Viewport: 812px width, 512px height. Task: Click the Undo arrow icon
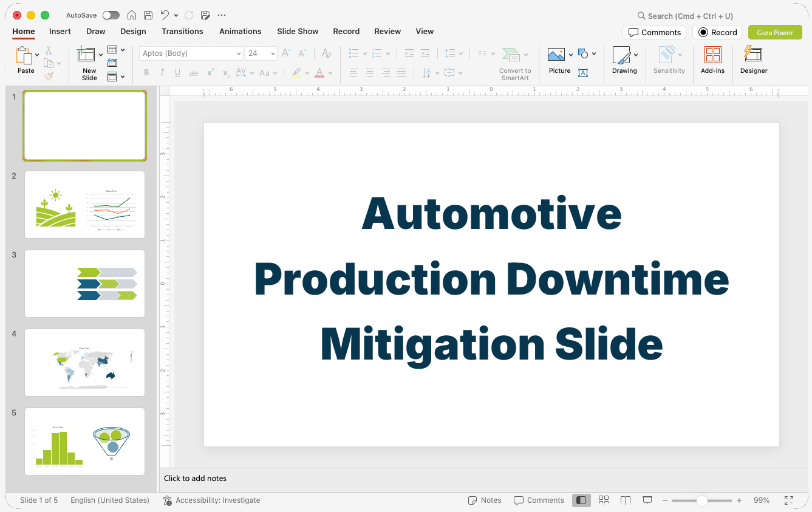coord(165,15)
